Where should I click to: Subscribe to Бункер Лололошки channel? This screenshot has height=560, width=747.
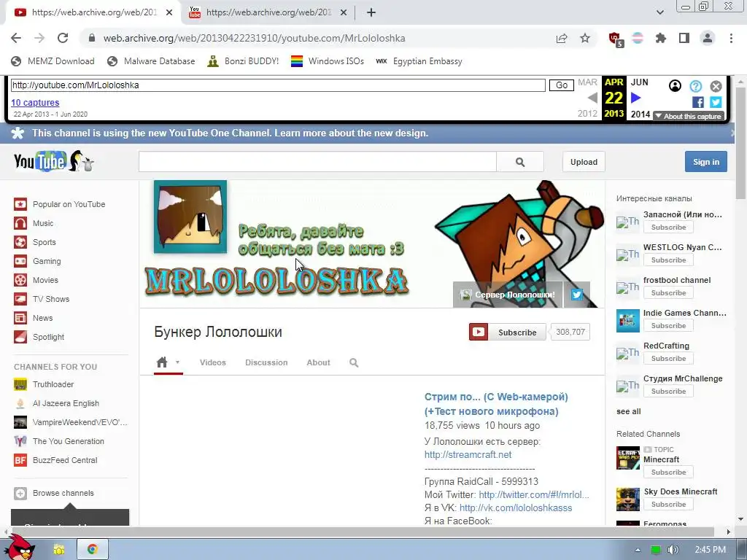click(x=508, y=332)
